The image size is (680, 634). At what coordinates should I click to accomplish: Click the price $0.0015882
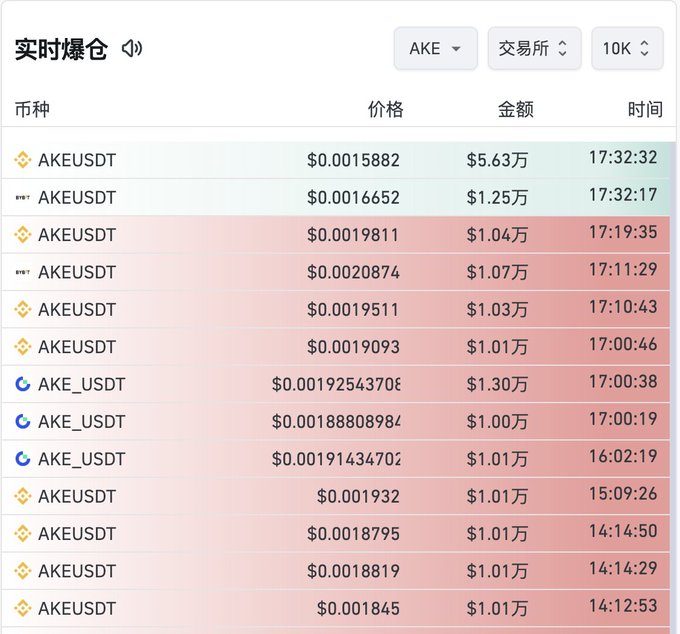pos(353,160)
